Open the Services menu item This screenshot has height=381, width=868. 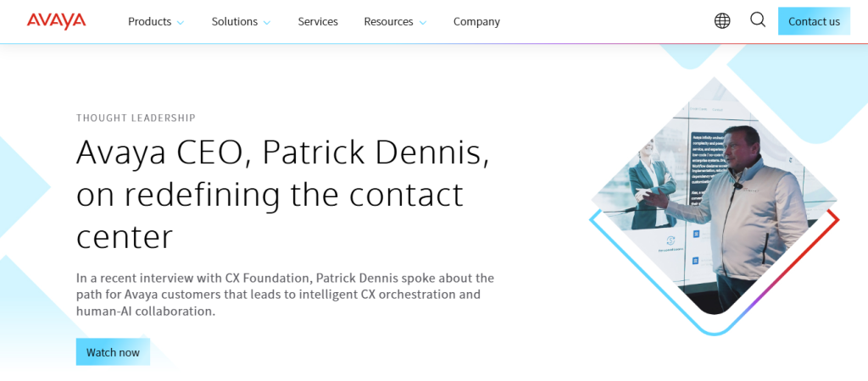pyautogui.click(x=318, y=22)
